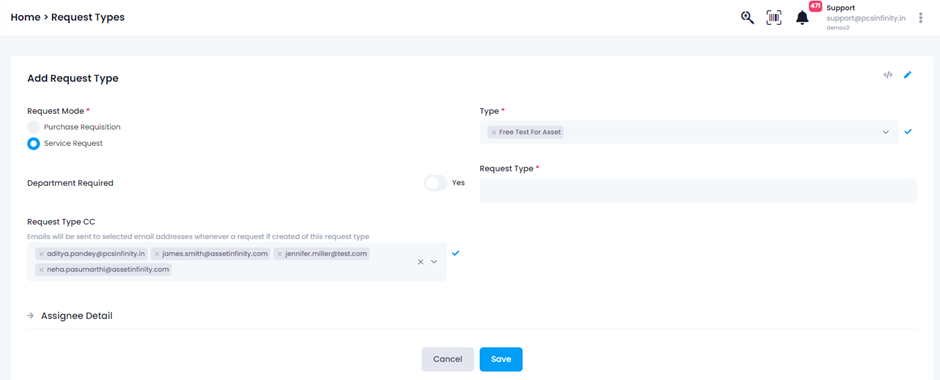Open the Type dropdown arrow
This screenshot has height=380, width=940.
(x=885, y=132)
